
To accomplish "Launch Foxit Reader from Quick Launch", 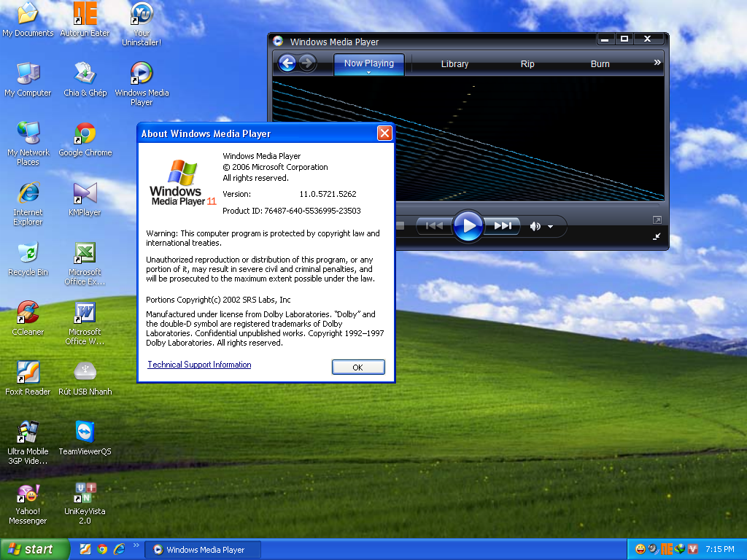I will [85, 549].
